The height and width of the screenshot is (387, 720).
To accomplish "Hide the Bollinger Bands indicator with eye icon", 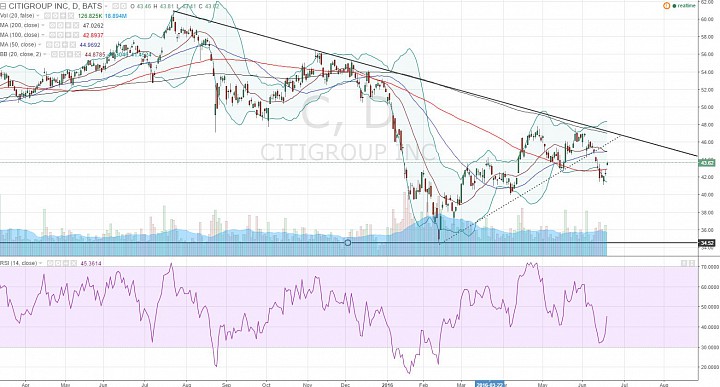I will coord(54,54).
